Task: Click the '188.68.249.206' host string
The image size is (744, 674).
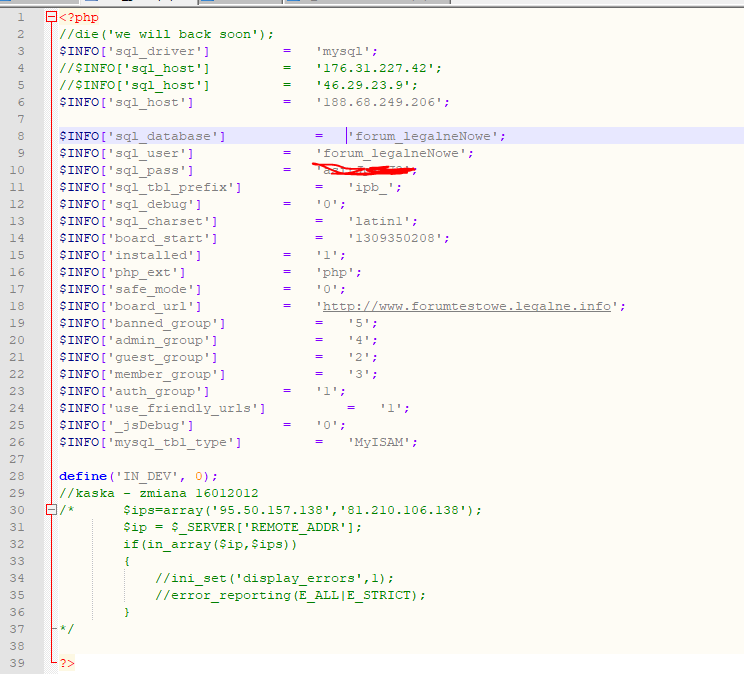Action: pos(382,102)
